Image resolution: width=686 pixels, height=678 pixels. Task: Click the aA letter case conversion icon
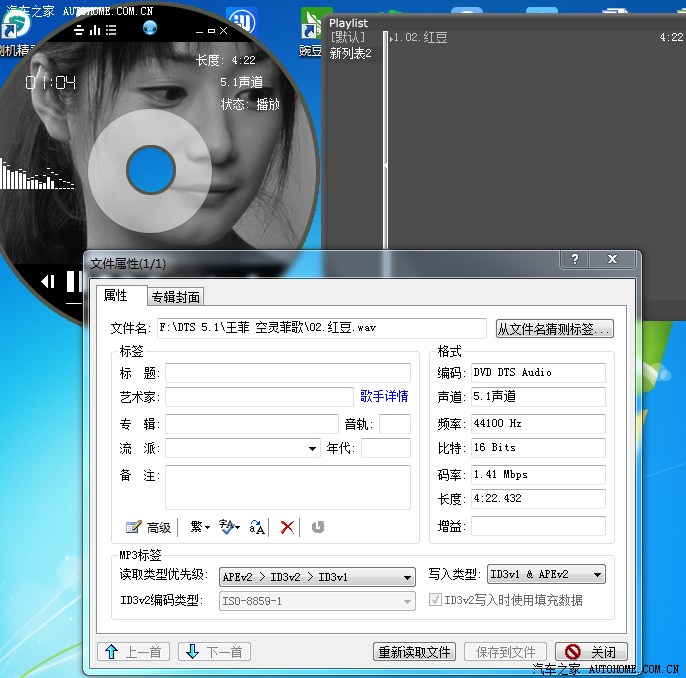point(257,527)
